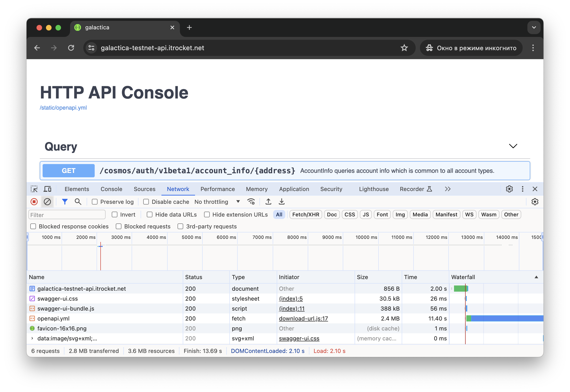Viewport: 570px width, 392px height.
Task: Toggle the network filter funnel icon
Action: [65, 202]
